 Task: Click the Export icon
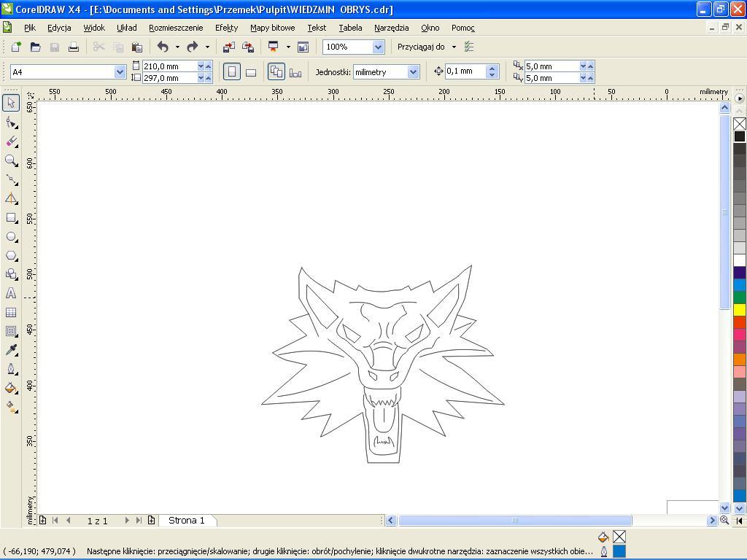[248, 47]
